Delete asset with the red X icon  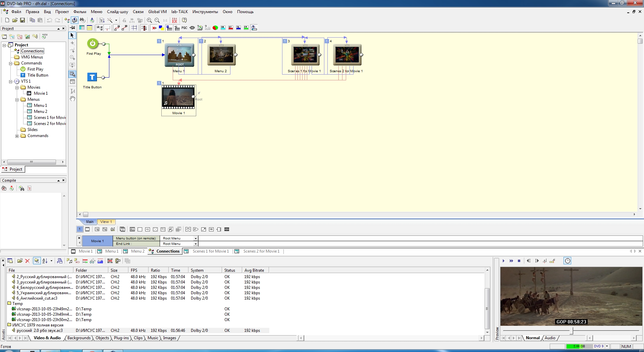[x=28, y=261]
